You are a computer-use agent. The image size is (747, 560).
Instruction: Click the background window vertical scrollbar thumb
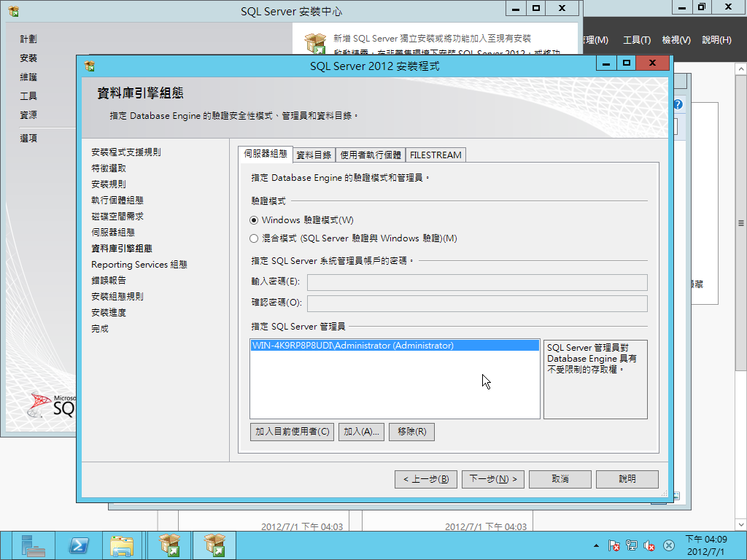point(741,223)
